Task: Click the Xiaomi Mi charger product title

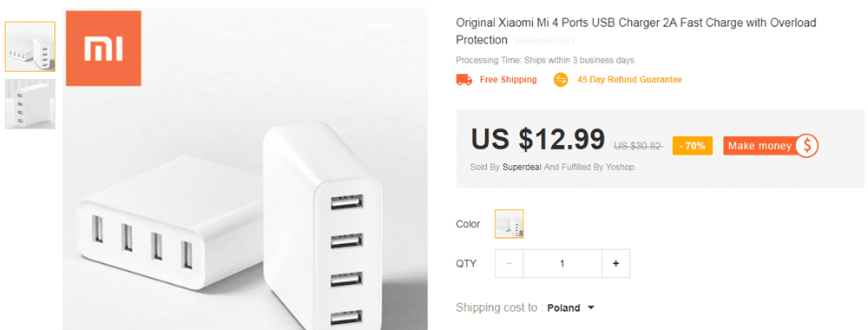Action: pyautogui.click(x=636, y=31)
